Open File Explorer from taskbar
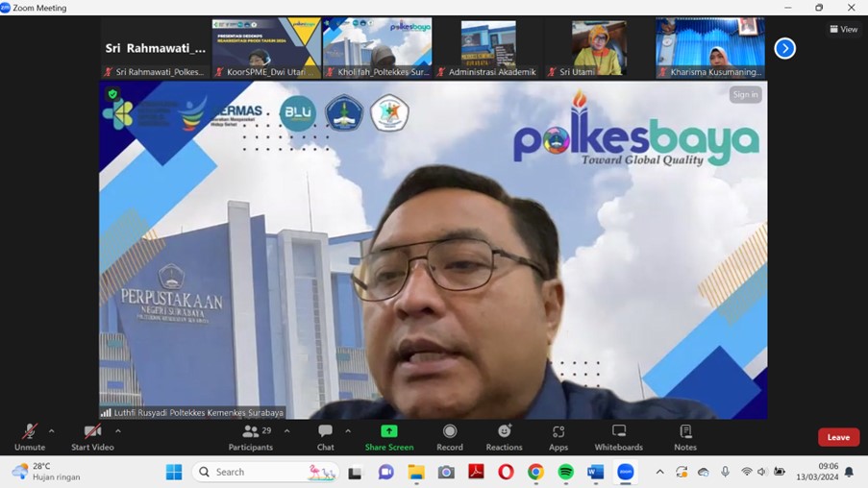 click(416, 472)
